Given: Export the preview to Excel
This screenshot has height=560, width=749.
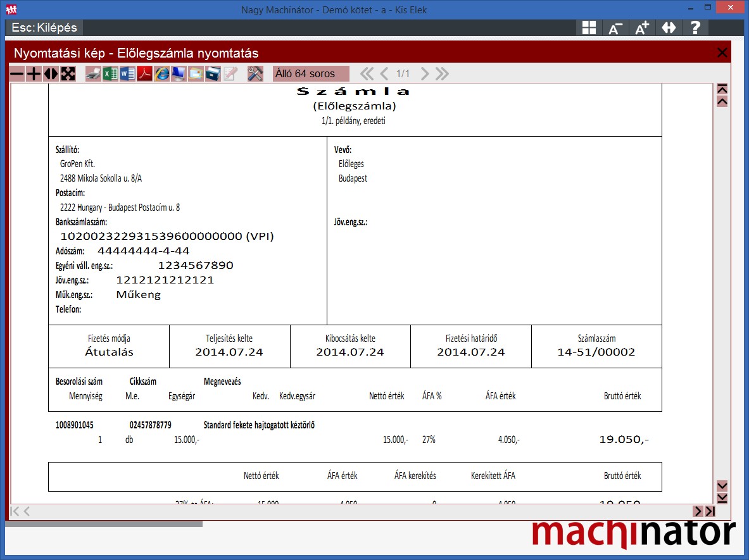Looking at the screenshot, I should point(110,73).
